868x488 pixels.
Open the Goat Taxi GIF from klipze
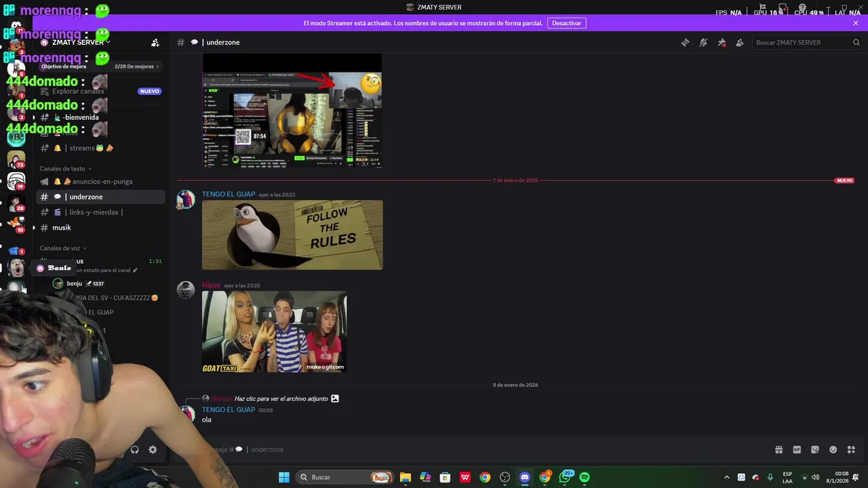coord(275,331)
